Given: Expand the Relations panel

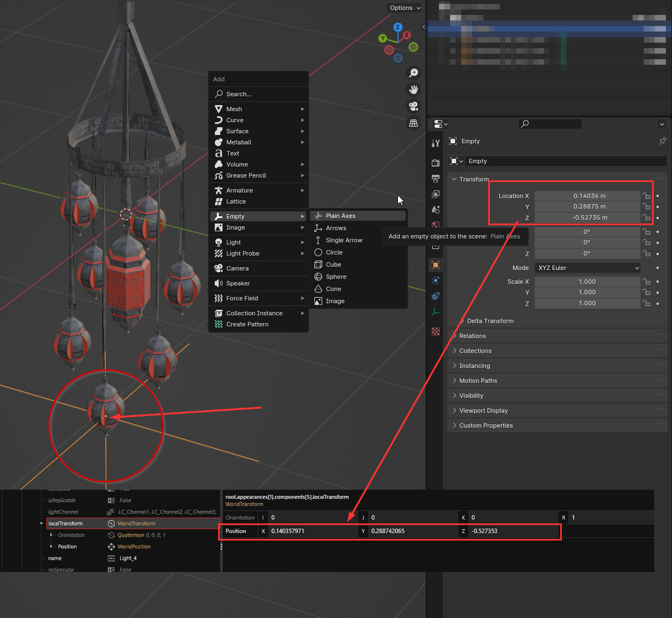Looking at the screenshot, I should click(x=472, y=336).
